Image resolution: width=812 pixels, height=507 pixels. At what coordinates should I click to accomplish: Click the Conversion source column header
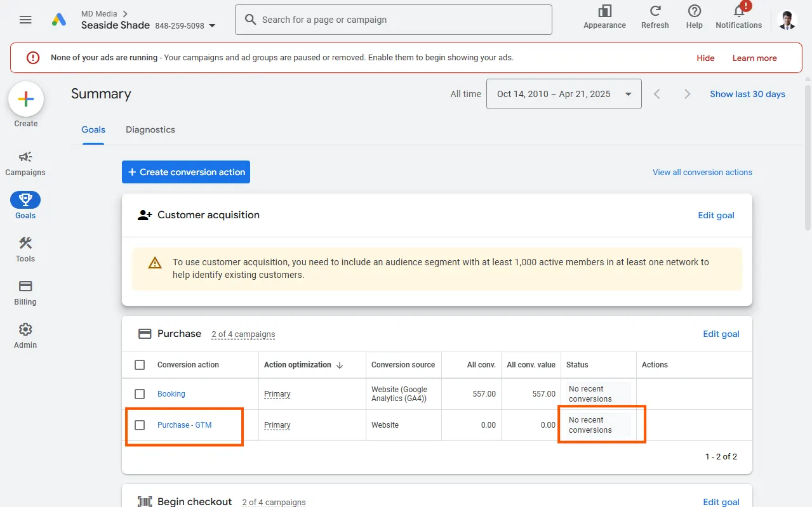tap(403, 365)
